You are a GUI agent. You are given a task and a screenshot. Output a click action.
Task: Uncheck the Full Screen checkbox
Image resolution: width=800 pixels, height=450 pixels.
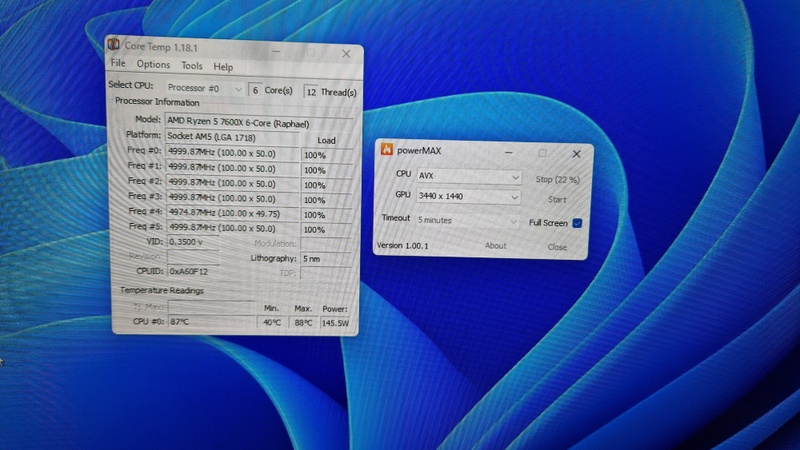[x=577, y=223]
